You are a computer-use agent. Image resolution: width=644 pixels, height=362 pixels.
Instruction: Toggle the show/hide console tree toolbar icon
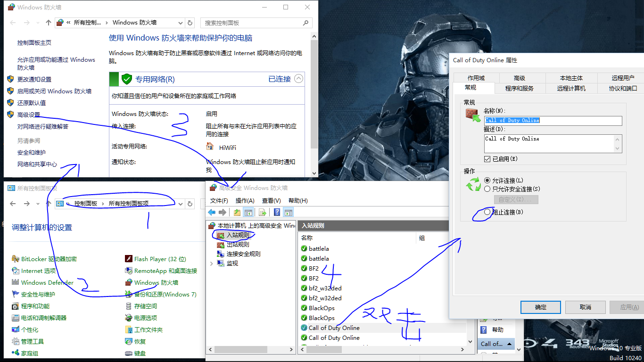248,212
